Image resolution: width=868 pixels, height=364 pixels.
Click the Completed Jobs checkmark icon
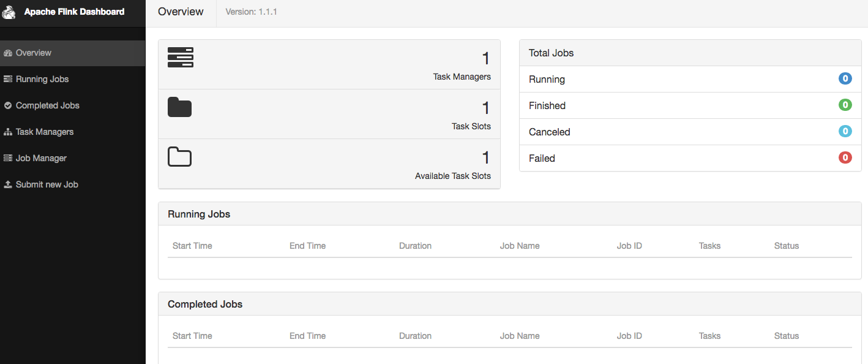9,105
